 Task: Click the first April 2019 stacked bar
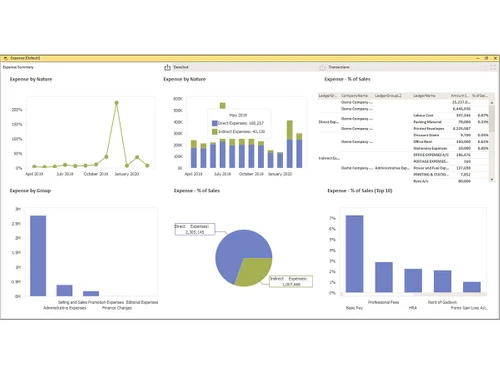pos(194,154)
